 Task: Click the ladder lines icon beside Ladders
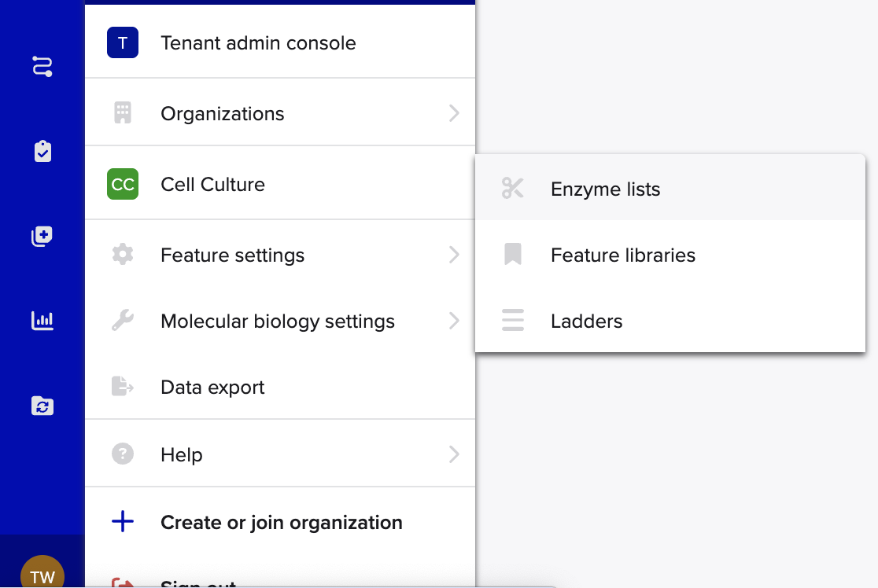point(513,321)
